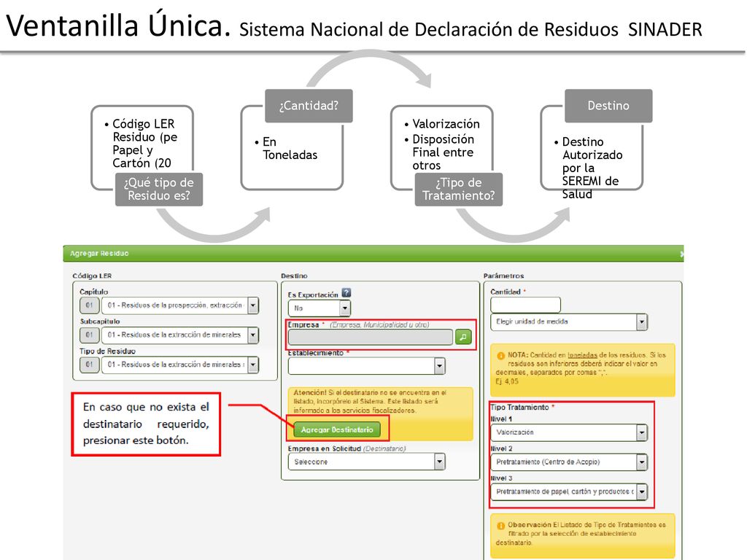
Task: Click the Empresa text field
Action: coord(371,337)
